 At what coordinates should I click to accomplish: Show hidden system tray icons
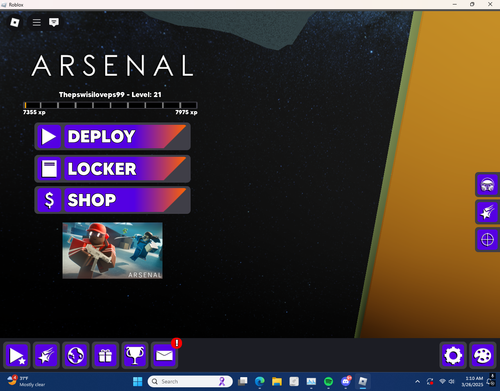(x=417, y=382)
